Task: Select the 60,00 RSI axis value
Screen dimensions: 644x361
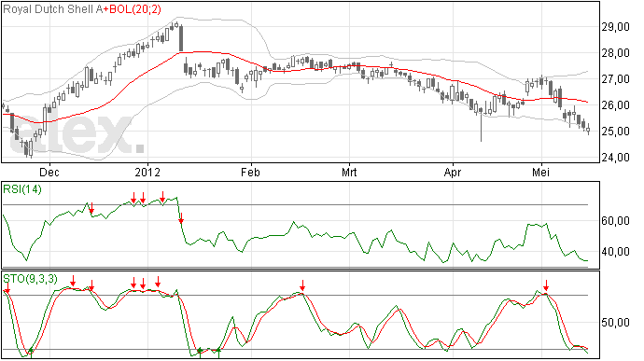Action: click(x=615, y=221)
